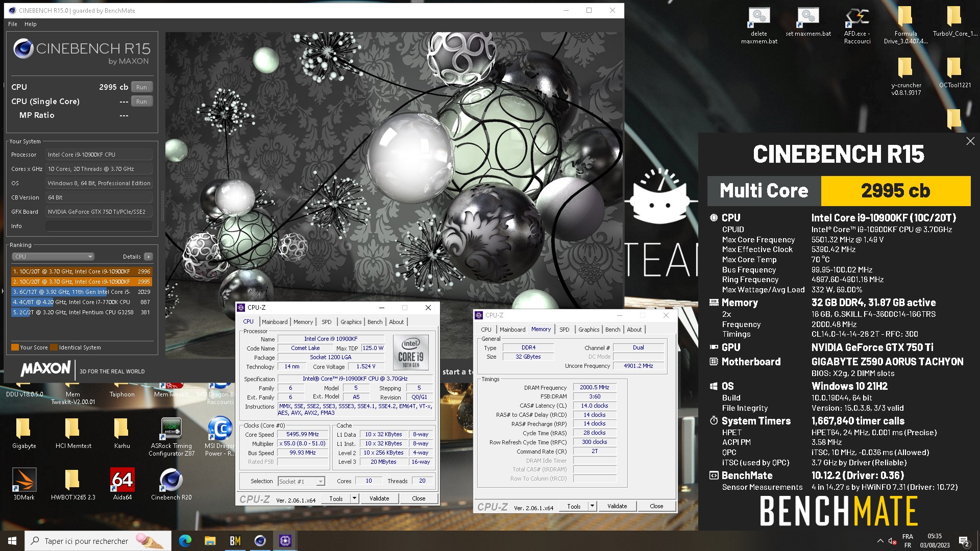Open the OCTool1221 folder icon
980x551 pixels.
[x=954, y=73]
